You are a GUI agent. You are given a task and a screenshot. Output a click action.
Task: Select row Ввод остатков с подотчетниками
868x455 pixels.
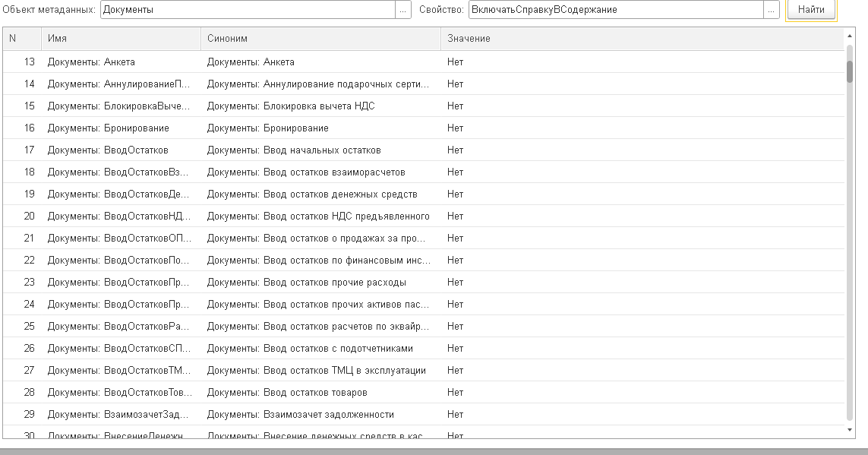coord(424,348)
